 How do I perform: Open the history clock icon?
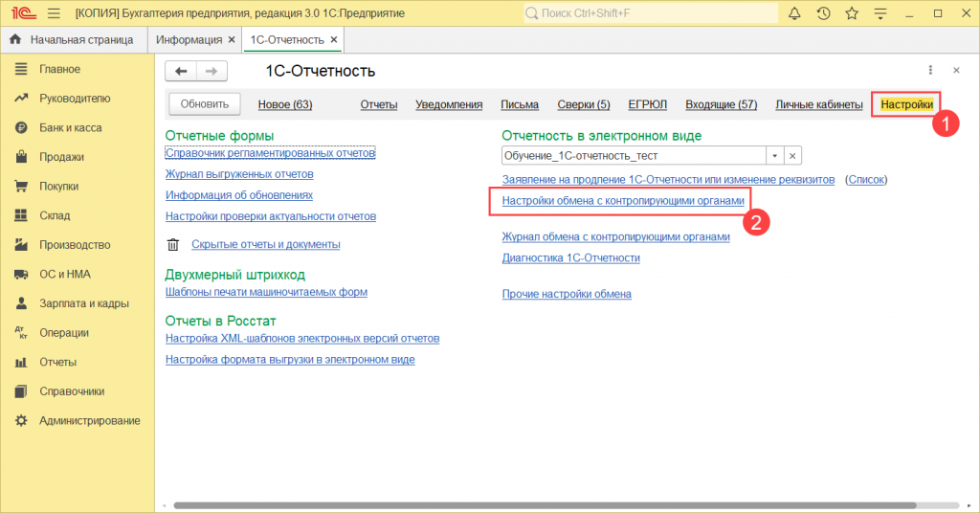pos(823,13)
